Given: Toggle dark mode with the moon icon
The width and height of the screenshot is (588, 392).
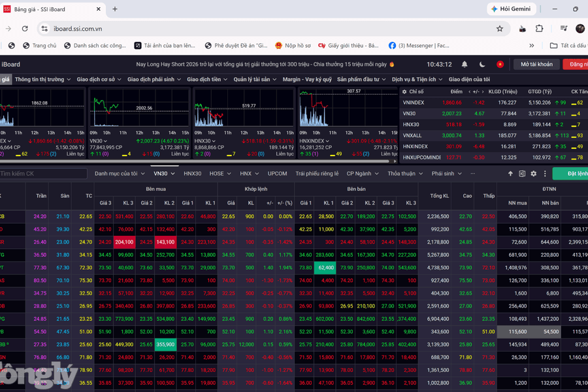Looking at the screenshot, I should (482, 65).
